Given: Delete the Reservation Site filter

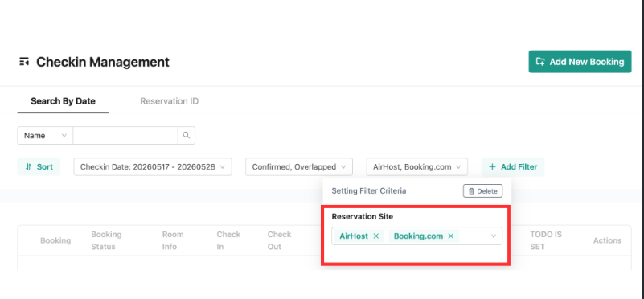Looking at the screenshot, I should tap(482, 191).
